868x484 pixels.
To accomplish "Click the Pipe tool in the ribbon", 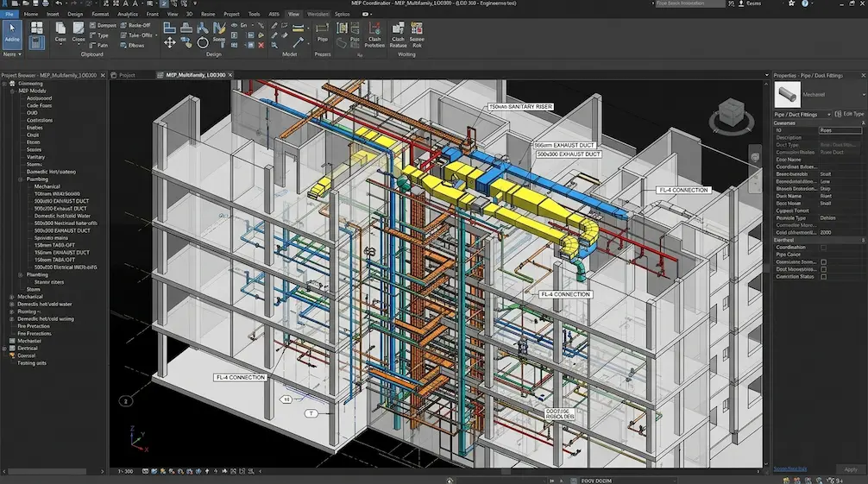I will tap(322, 33).
